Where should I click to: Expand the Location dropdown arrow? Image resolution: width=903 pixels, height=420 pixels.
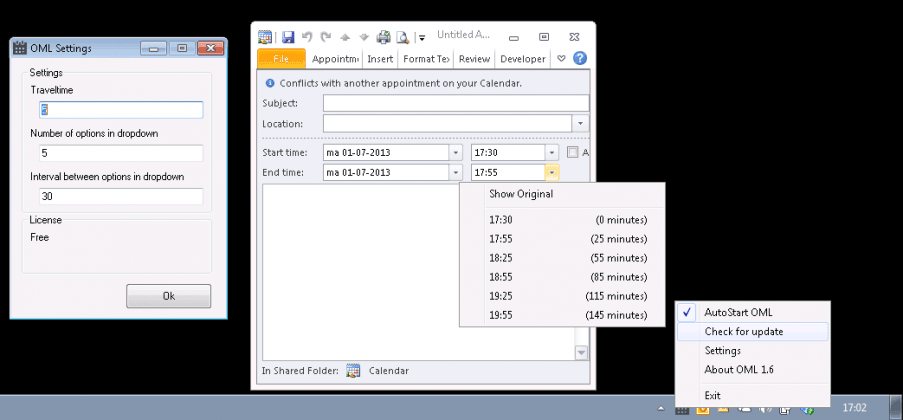pos(580,124)
